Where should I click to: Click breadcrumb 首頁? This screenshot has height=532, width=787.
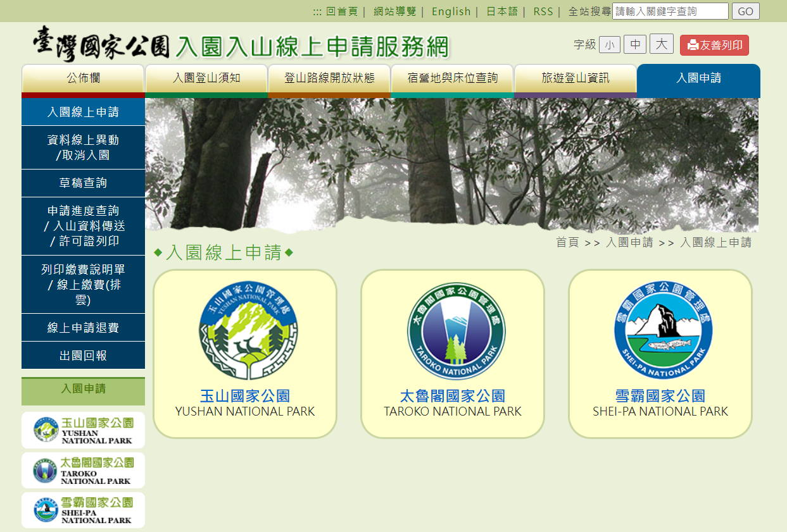click(567, 242)
